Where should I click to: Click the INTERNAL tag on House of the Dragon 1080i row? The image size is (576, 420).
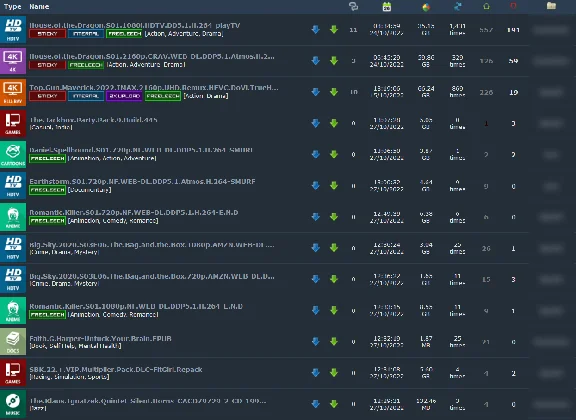tap(86, 34)
